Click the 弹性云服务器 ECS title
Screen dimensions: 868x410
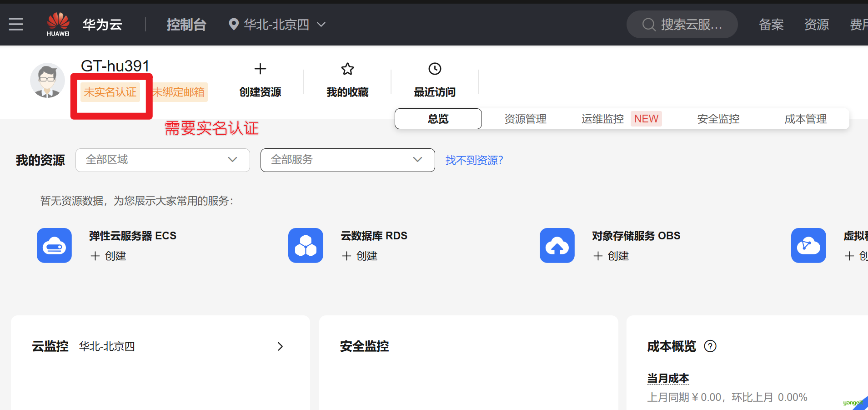coord(133,236)
